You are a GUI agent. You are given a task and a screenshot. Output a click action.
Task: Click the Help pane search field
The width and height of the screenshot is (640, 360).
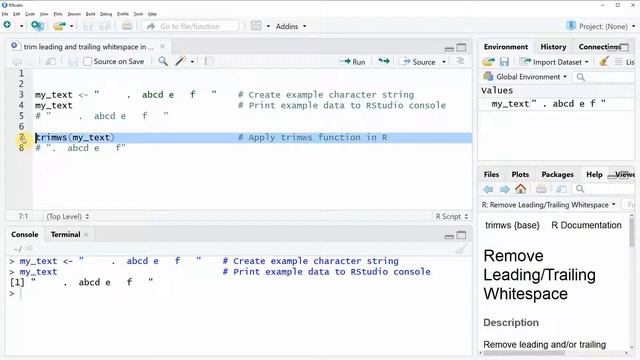(x=603, y=189)
